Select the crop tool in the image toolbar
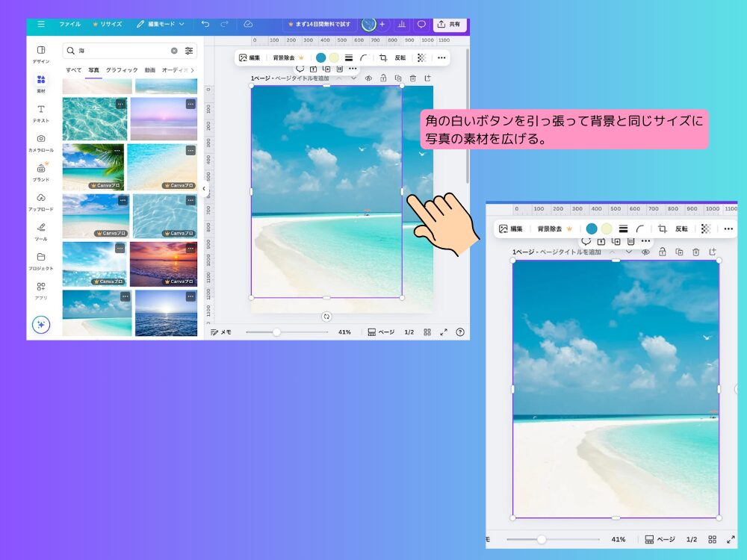The image size is (747, 560). 385,57
